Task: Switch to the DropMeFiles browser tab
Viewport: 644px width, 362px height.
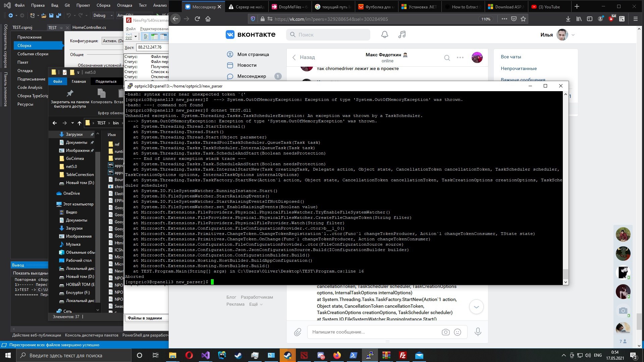Action: [290, 7]
